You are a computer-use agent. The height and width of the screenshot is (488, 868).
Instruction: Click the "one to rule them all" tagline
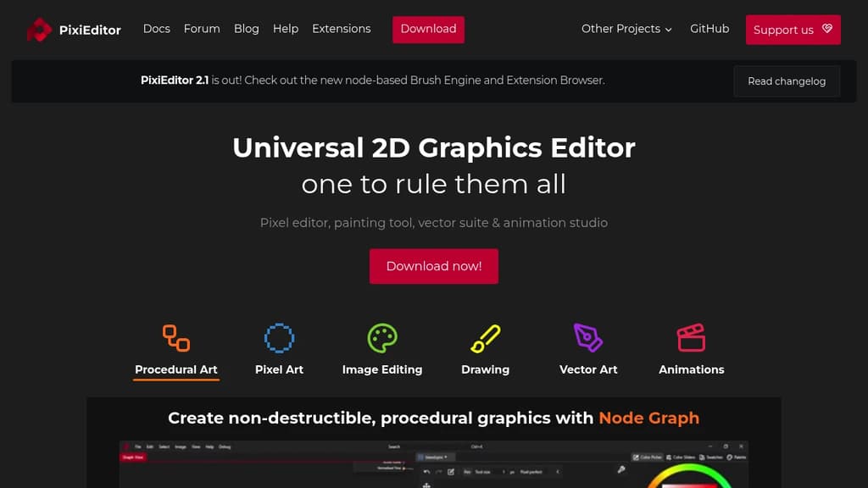pos(434,184)
